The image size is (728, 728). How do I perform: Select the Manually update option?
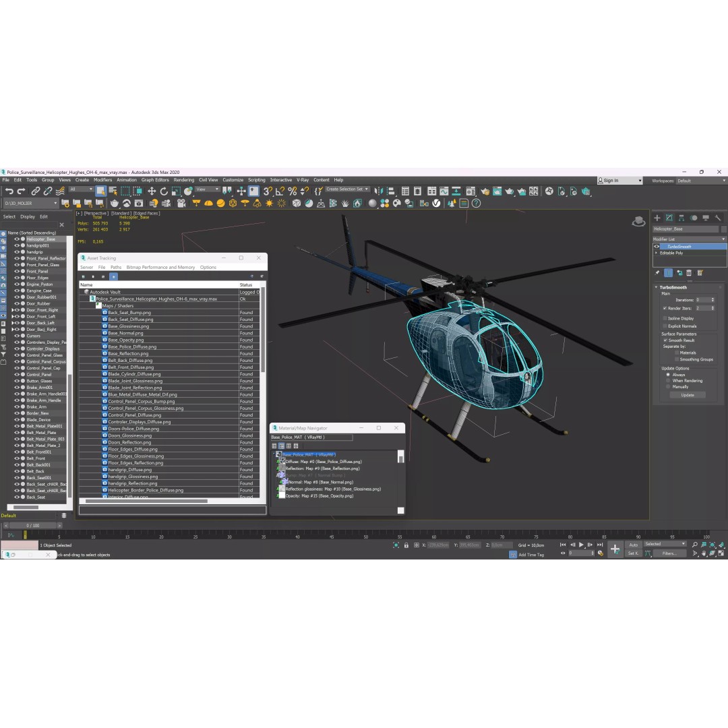(669, 387)
